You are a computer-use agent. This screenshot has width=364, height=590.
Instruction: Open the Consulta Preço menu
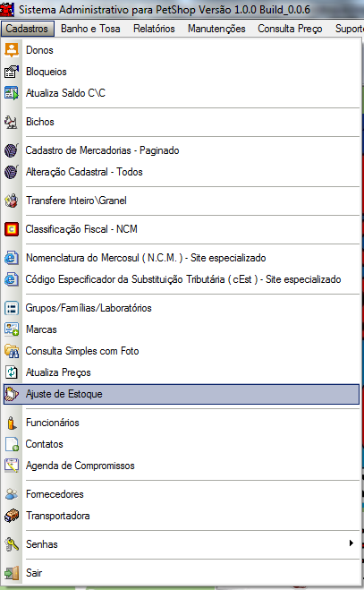point(290,29)
